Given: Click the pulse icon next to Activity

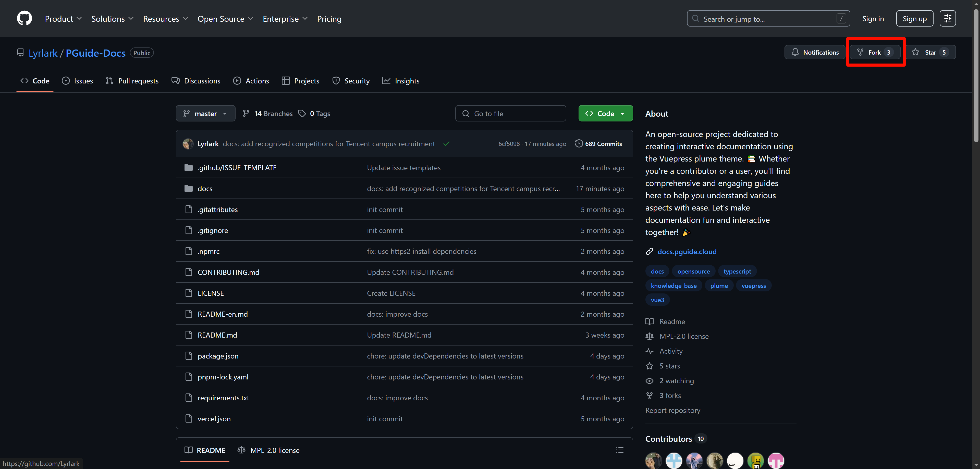Looking at the screenshot, I should click(650, 351).
